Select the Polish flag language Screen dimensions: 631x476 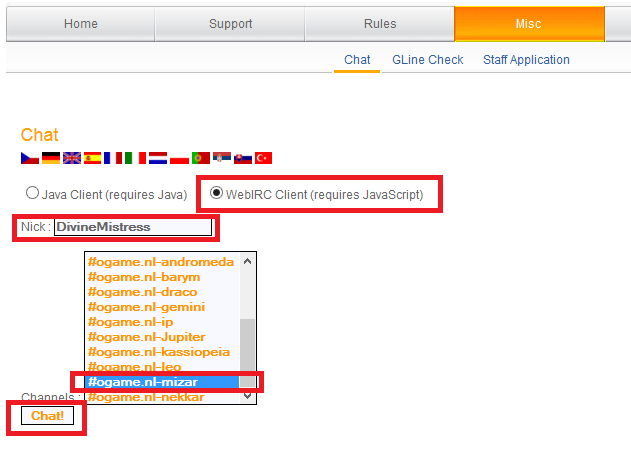pos(179,158)
